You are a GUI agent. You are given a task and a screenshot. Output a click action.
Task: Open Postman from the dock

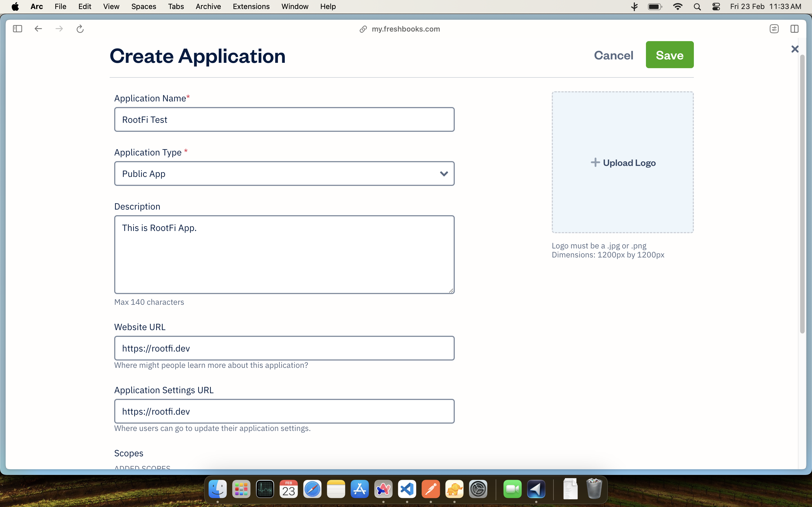tap(431, 489)
